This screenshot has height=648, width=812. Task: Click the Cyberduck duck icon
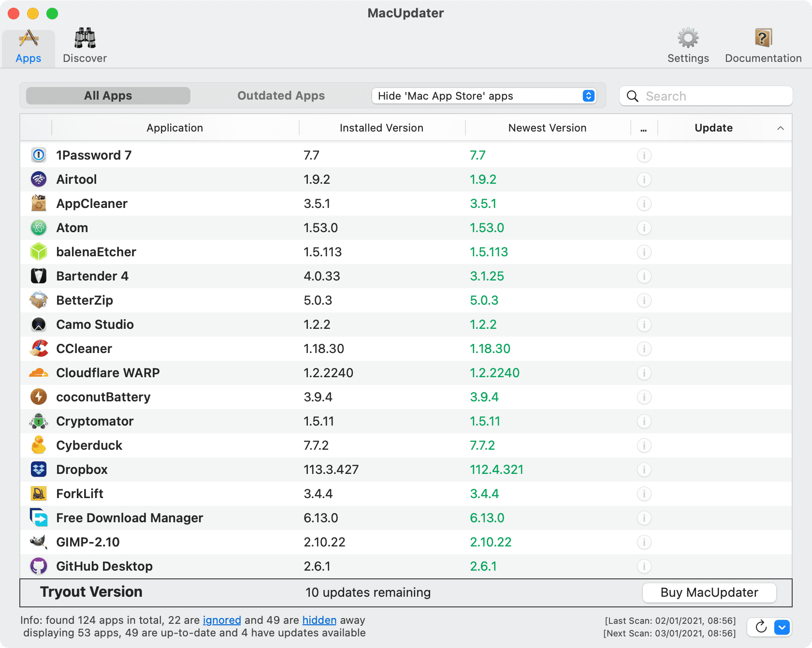[x=39, y=445]
